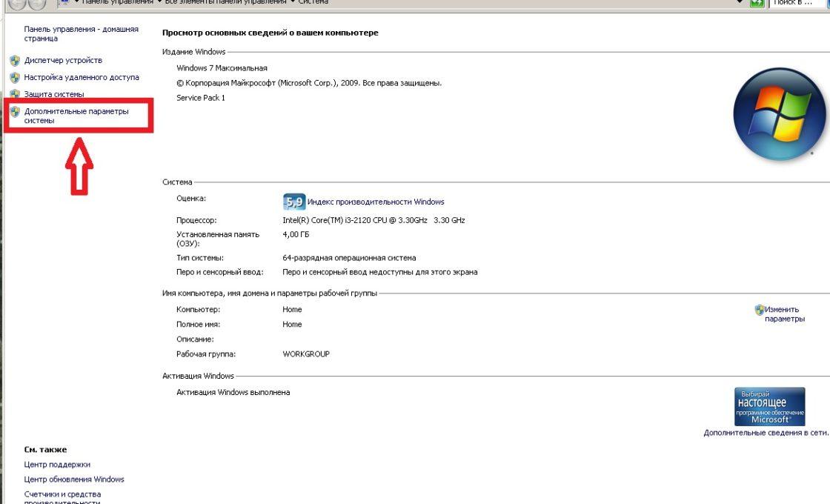Click the shield icon beside Дополнительные параметры системы
Image resolution: width=830 pixels, height=504 pixels.
click(15, 112)
